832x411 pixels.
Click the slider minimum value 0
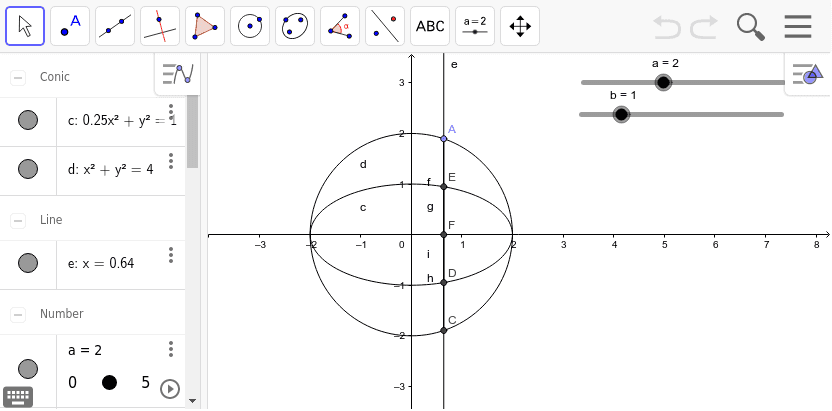[72, 382]
